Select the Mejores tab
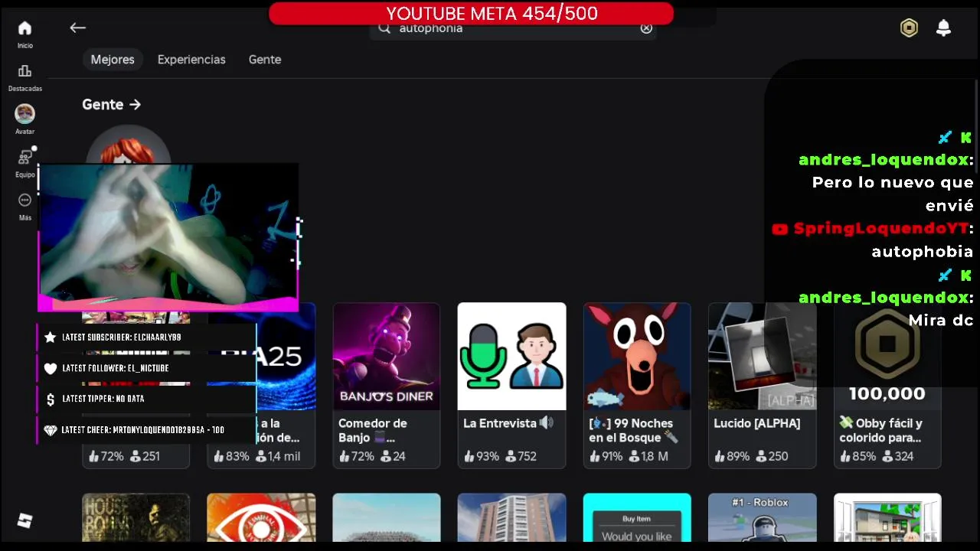 [x=113, y=60]
